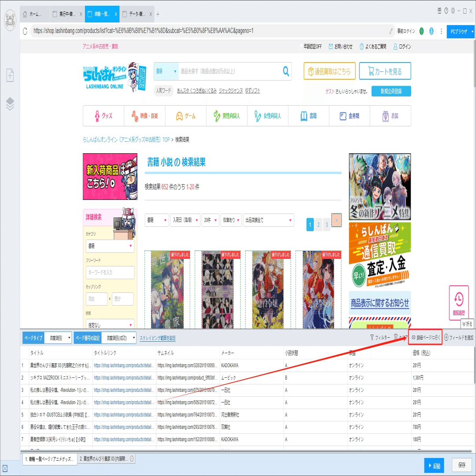Click スクレイピング範囲を設定 link
The width and height of the screenshot is (476, 476).
pos(158,338)
